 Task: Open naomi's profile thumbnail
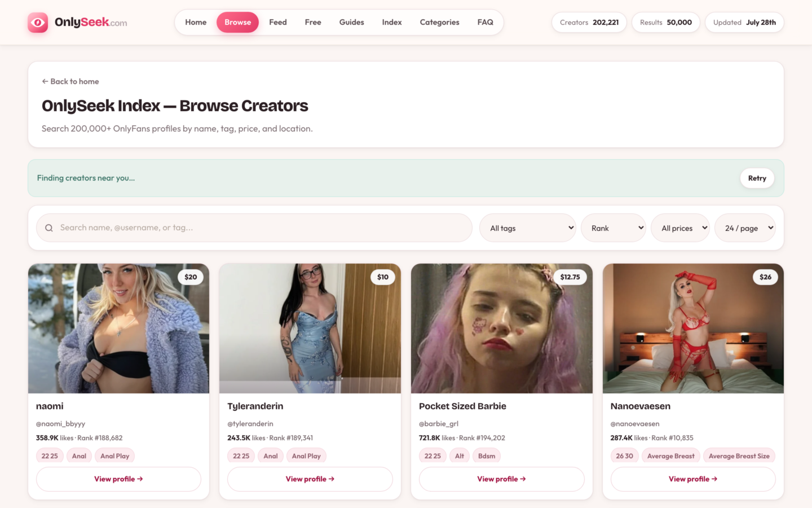pos(118,329)
